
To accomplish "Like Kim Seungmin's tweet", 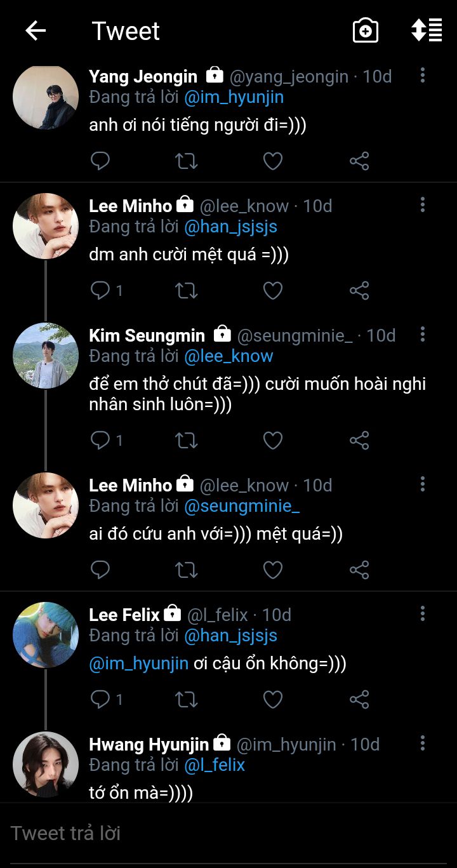I will pos(273,441).
